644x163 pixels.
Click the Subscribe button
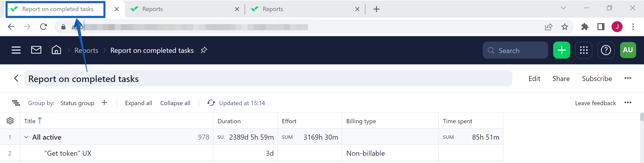coord(597,79)
